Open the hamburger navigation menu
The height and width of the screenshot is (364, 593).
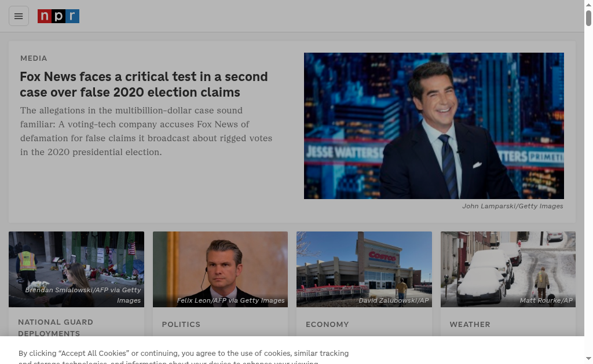(x=19, y=16)
